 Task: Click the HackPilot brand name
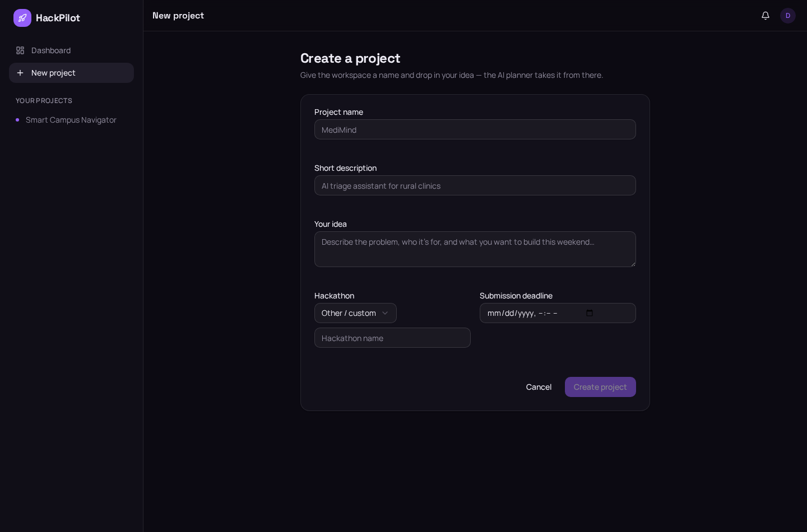point(58,18)
